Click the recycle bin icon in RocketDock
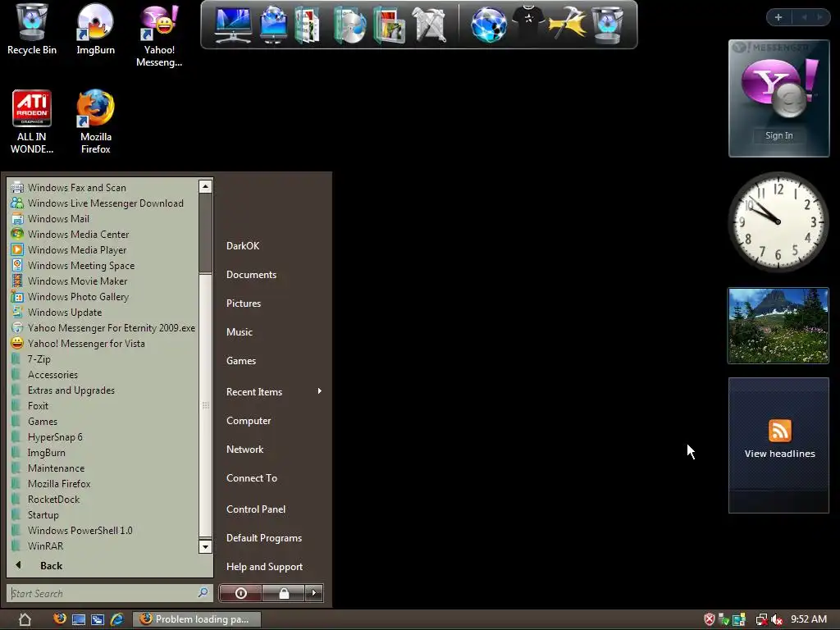Image resolution: width=840 pixels, height=630 pixels. [607, 25]
